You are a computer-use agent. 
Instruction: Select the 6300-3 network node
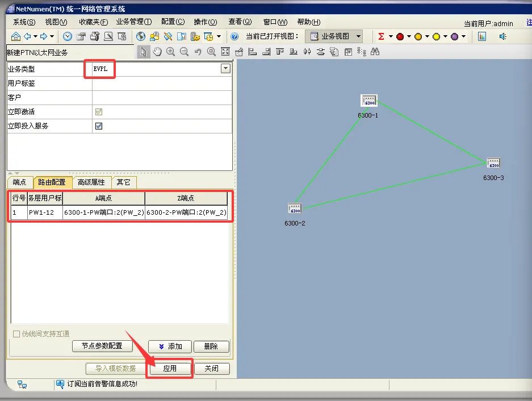[x=493, y=164]
